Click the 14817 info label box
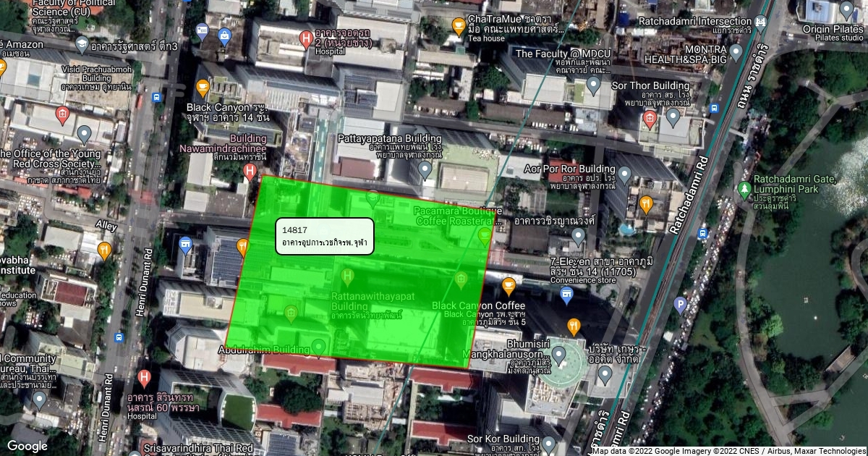The image size is (868, 456). point(325,236)
